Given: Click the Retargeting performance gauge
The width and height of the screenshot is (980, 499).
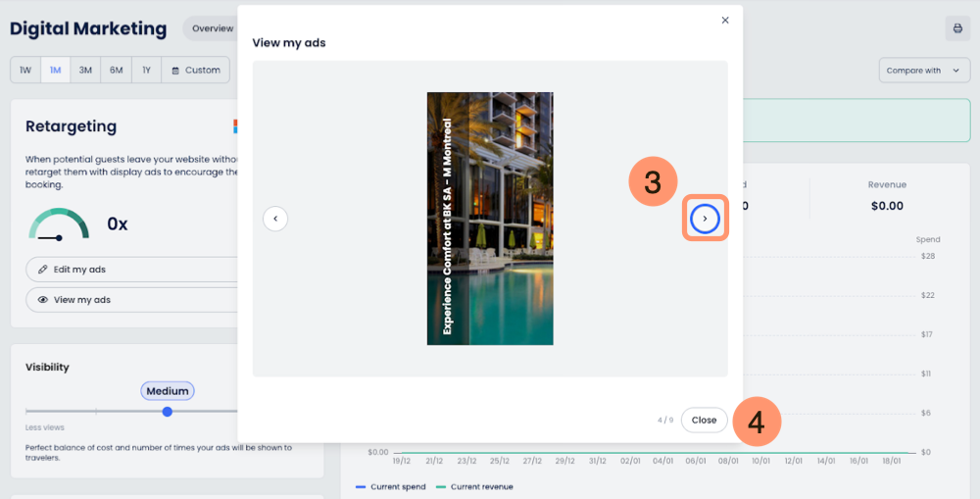Looking at the screenshot, I should click(x=59, y=225).
